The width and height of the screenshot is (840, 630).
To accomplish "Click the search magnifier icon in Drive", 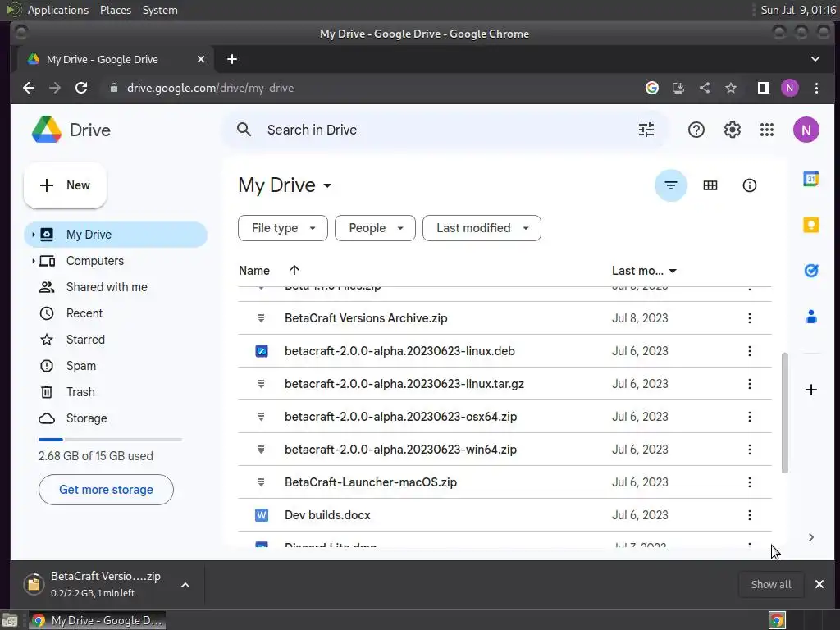I will coord(244,130).
